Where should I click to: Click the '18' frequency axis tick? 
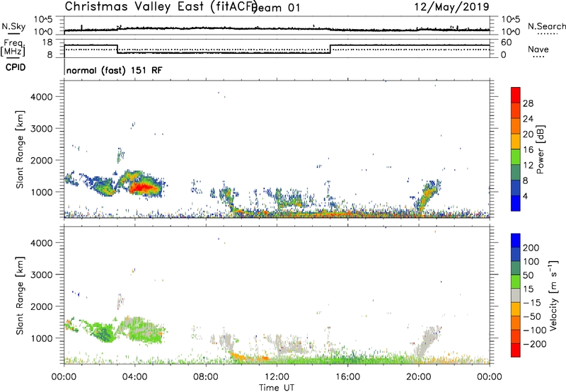tap(47, 42)
